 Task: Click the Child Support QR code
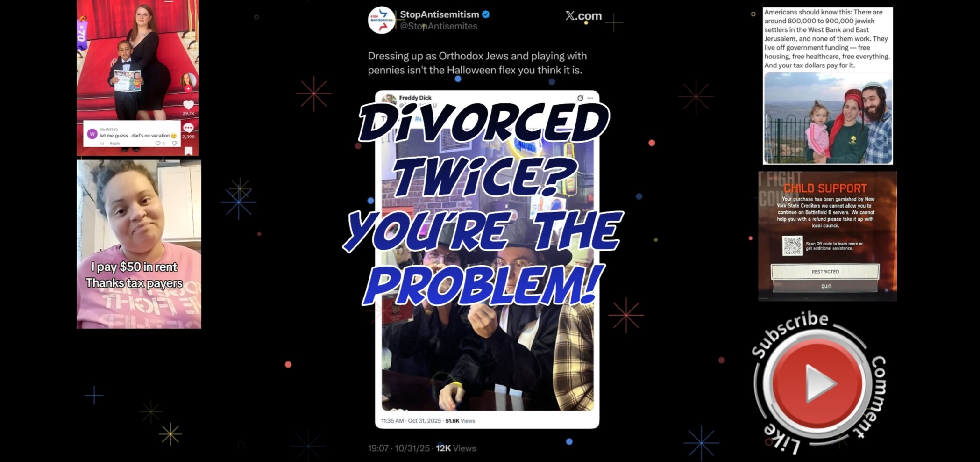pyautogui.click(x=793, y=246)
